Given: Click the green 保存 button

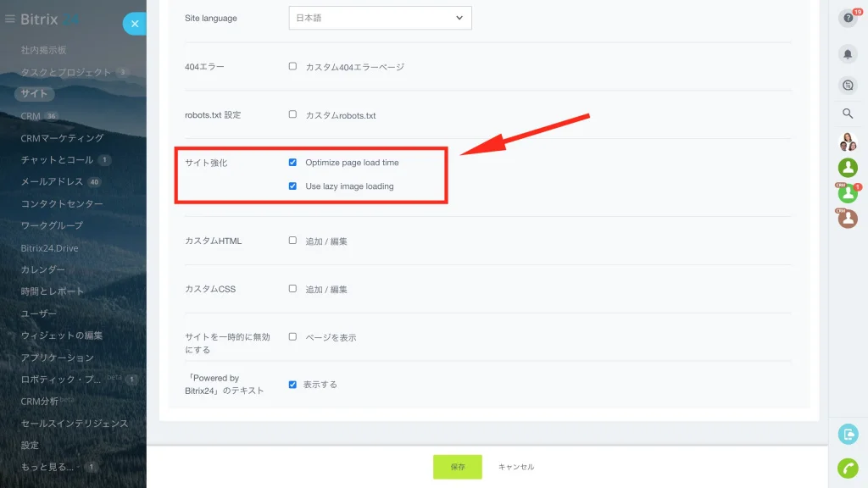Looking at the screenshot, I should [x=457, y=467].
